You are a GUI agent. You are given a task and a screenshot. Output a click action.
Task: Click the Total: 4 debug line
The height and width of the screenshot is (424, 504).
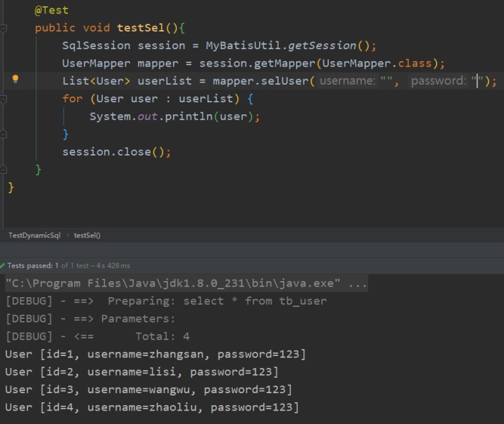(98, 336)
